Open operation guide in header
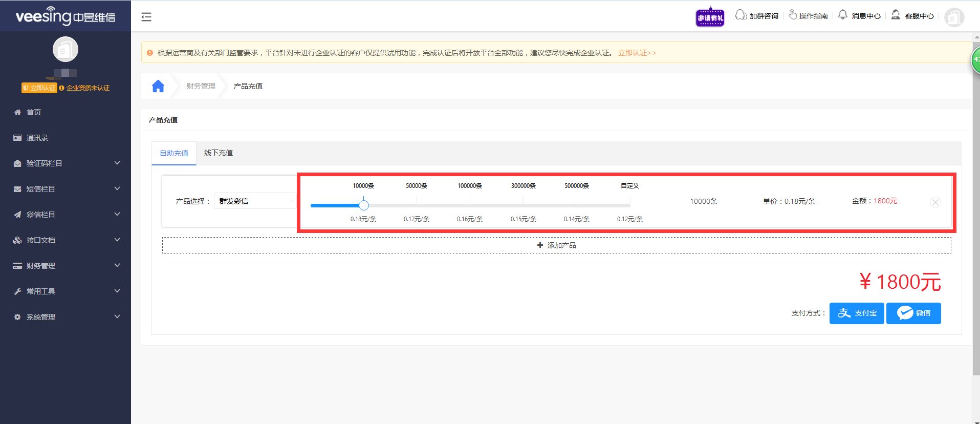 pyautogui.click(x=808, y=16)
